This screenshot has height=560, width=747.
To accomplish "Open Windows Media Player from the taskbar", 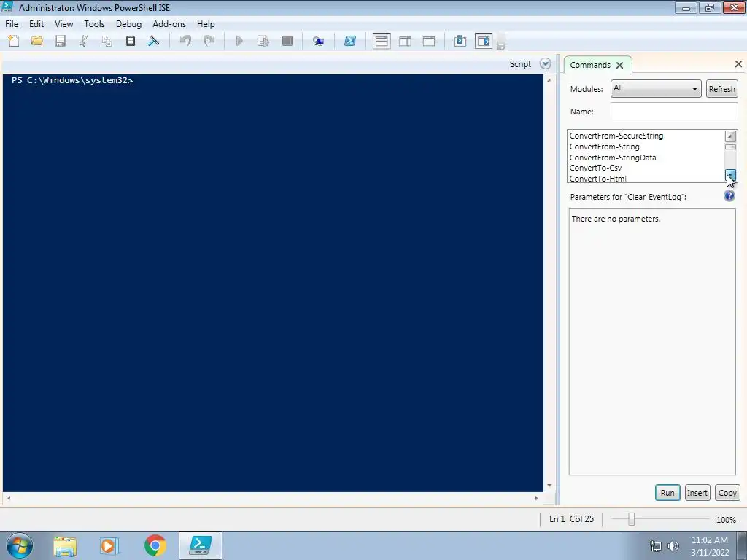I will (x=109, y=546).
